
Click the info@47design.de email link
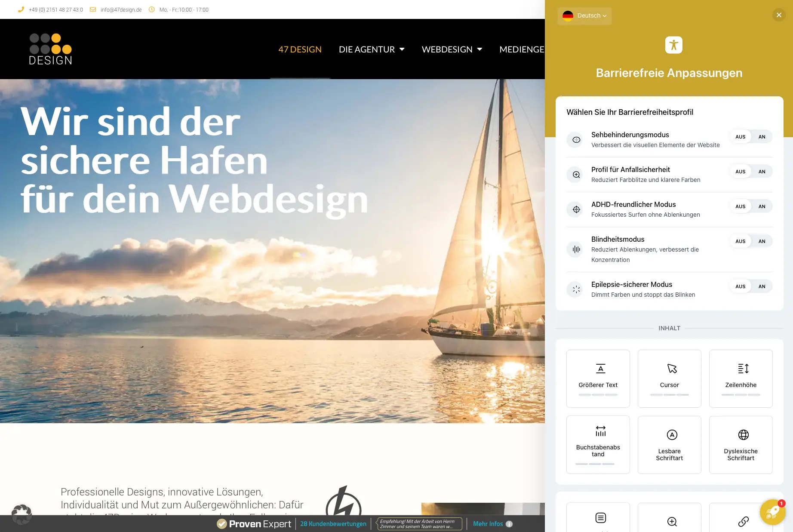click(x=121, y=10)
